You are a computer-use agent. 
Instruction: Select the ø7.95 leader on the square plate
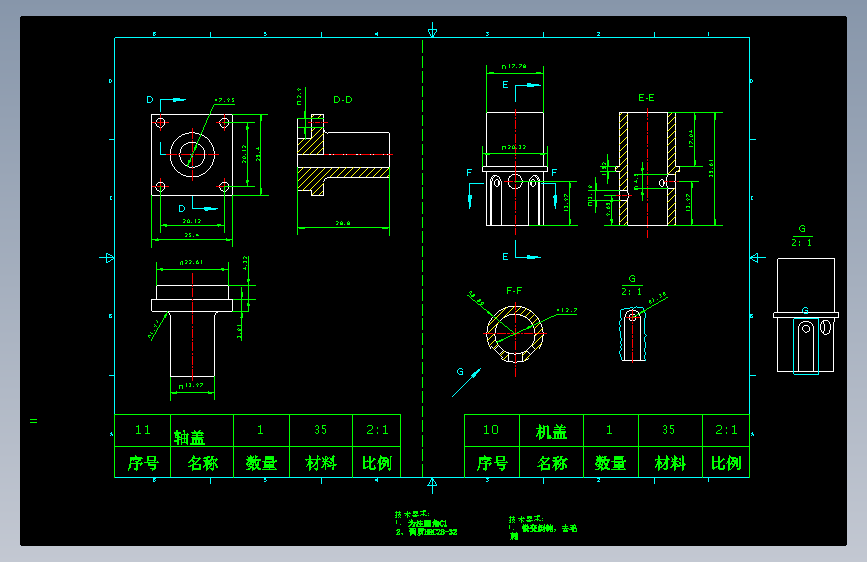[224, 101]
